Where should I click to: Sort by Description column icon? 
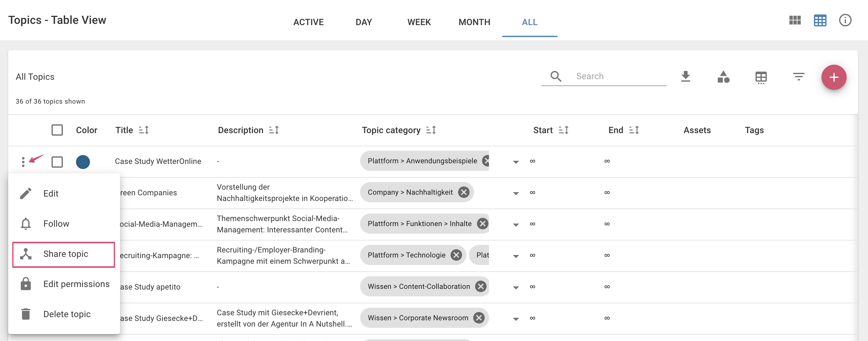274,130
